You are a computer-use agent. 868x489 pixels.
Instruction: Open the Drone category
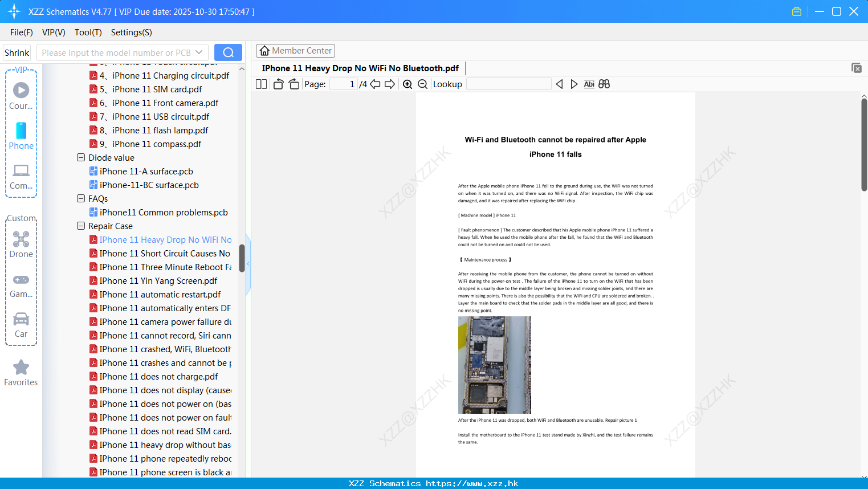pos(21,244)
